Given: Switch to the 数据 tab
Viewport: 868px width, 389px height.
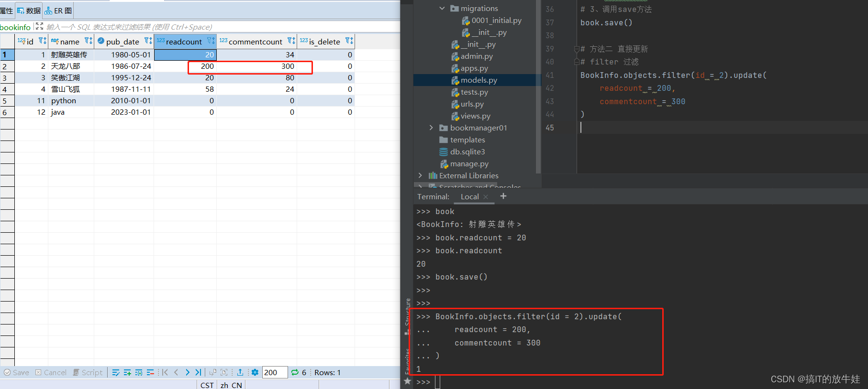Looking at the screenshot, I should (x=29, y=11).
